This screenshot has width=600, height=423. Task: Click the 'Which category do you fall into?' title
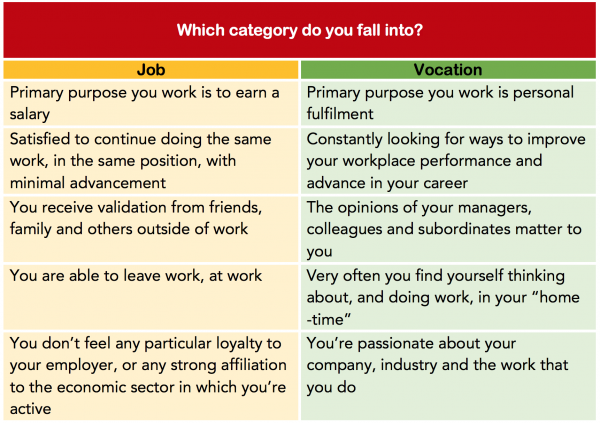(299, 30)
